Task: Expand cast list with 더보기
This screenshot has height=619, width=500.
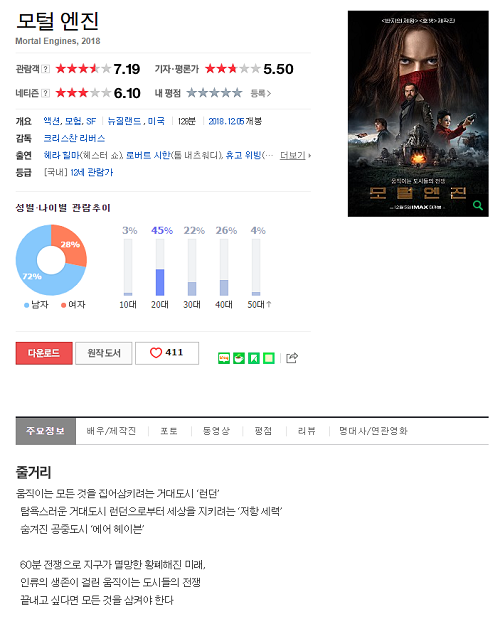Action: [295, 155]
